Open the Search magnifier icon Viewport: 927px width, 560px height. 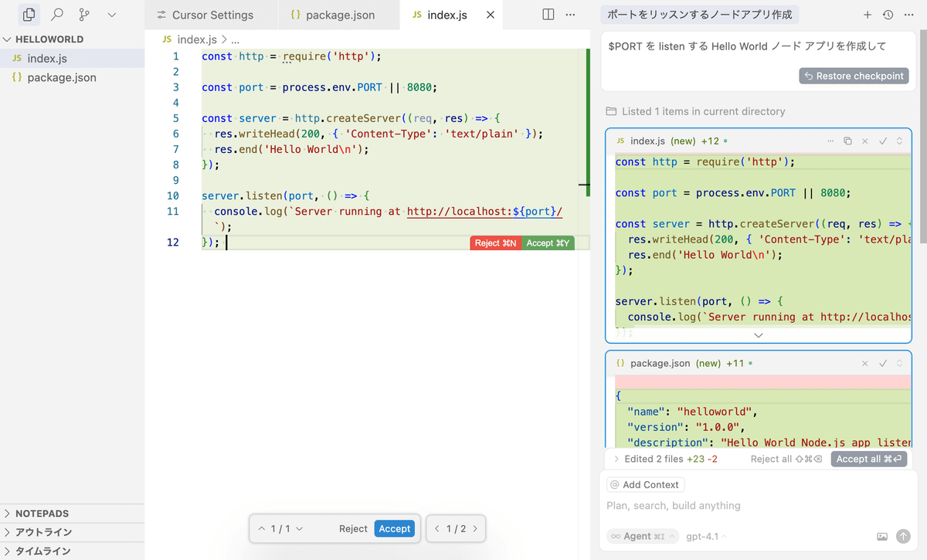click(56, 14)
